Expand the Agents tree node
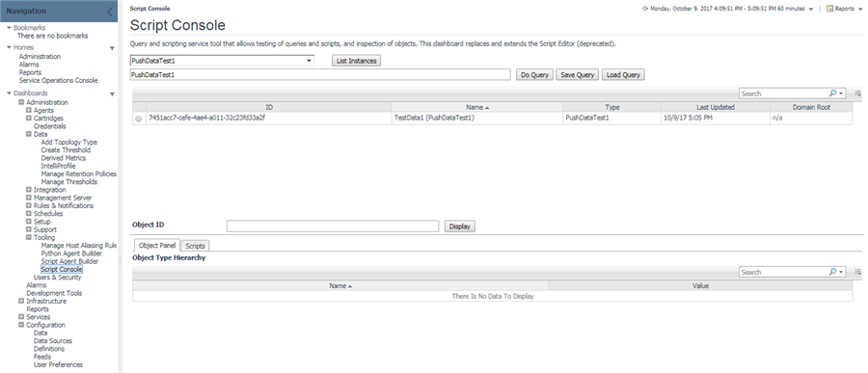The image size is (868, 373). click(29, 110)
